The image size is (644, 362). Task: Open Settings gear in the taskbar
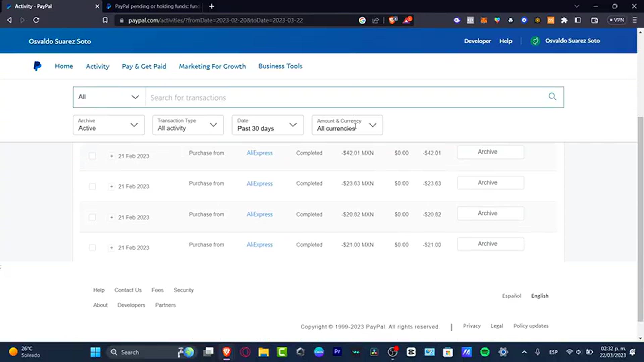coord(503,352)
